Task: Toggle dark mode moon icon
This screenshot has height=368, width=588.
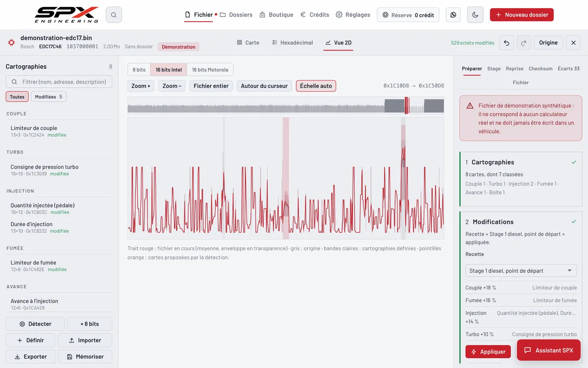Action: click(x=475, y=15)
